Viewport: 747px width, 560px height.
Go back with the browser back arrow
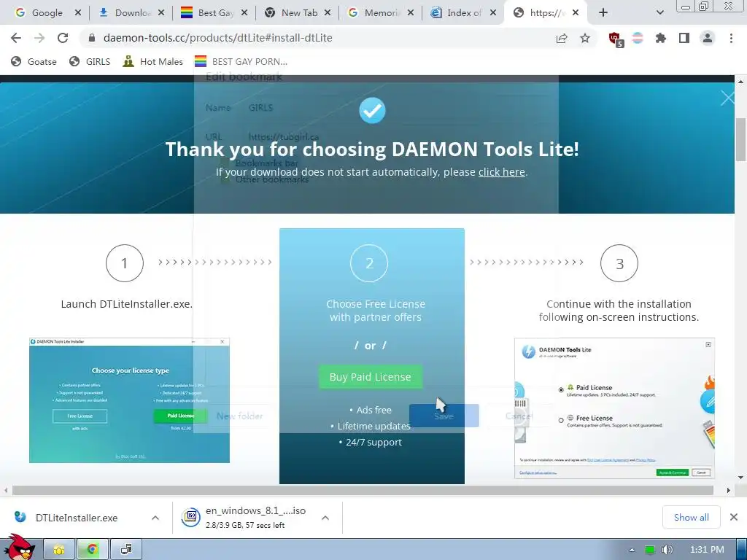click(16, 38)
